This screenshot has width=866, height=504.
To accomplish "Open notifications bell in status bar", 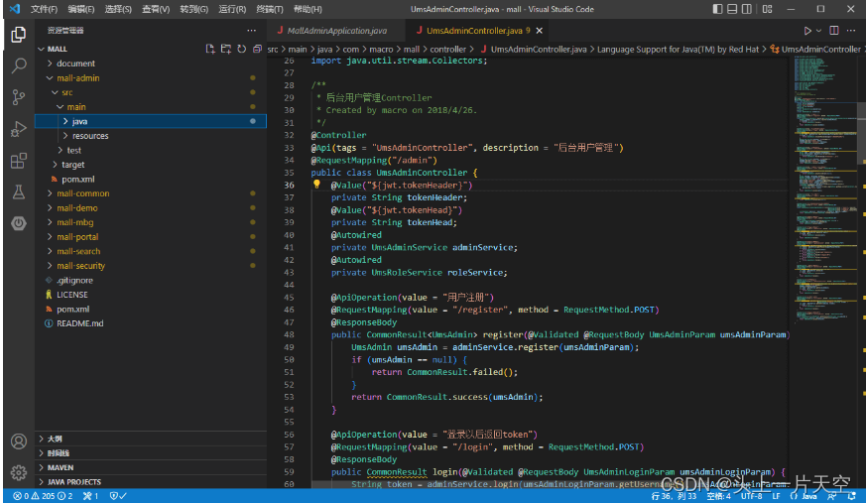I will coord(852,496).
